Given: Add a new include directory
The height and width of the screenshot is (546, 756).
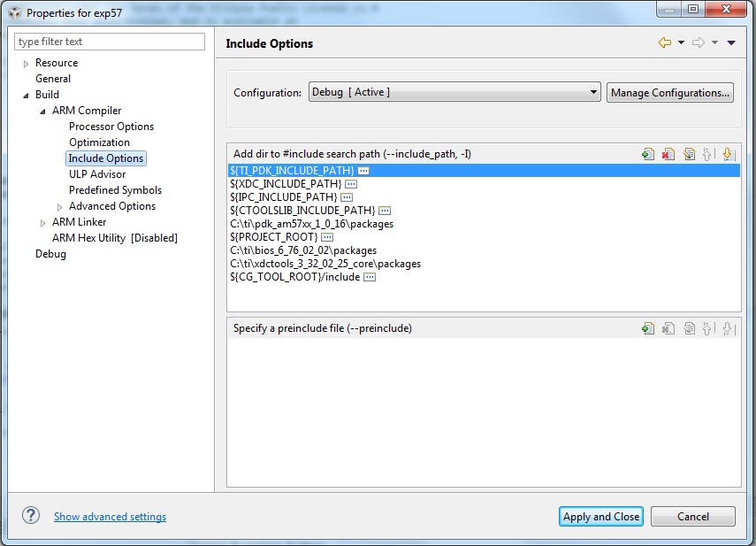Looking at the screenshot, I should point(647,153).
